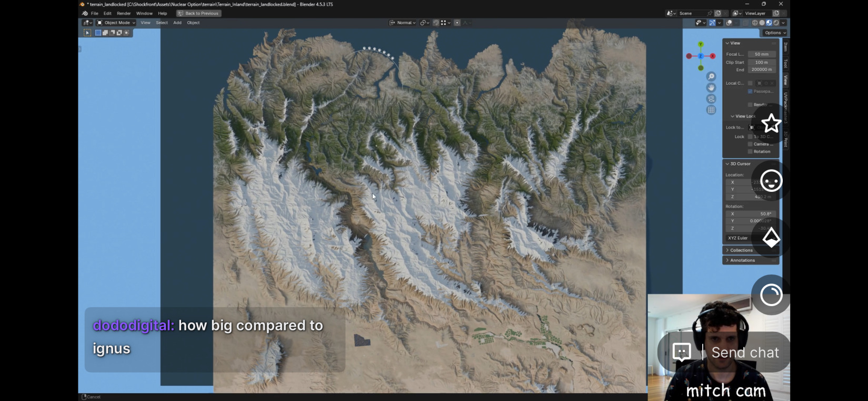Screen dimensions: 868x401
Task: Select Wireframe viewport shading icon
Action: pyautogui.click(x=755, y=23)
